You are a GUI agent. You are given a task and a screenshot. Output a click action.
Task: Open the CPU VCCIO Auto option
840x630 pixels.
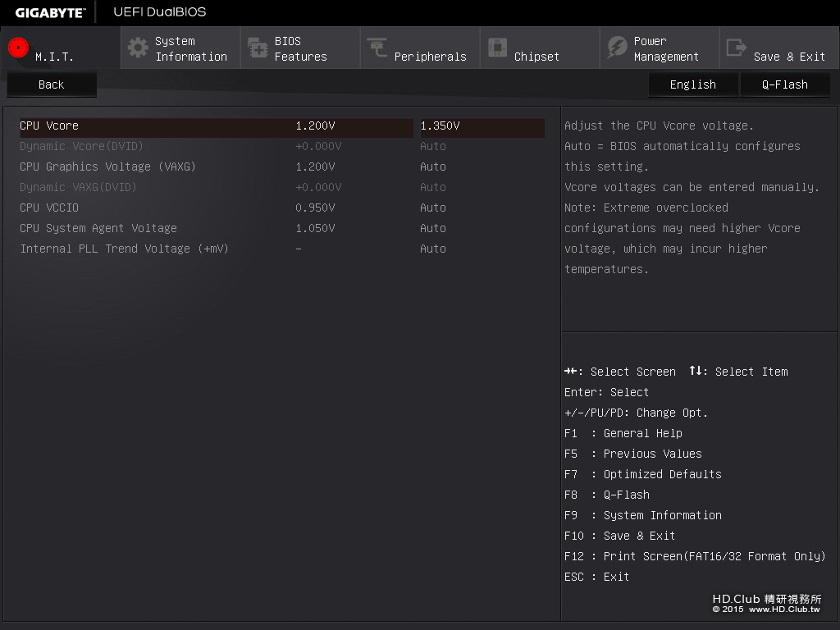[x=433, y=208]
